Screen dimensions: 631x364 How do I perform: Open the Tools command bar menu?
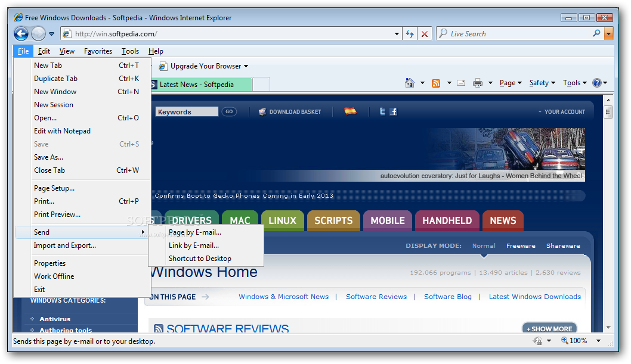[574, 83]
